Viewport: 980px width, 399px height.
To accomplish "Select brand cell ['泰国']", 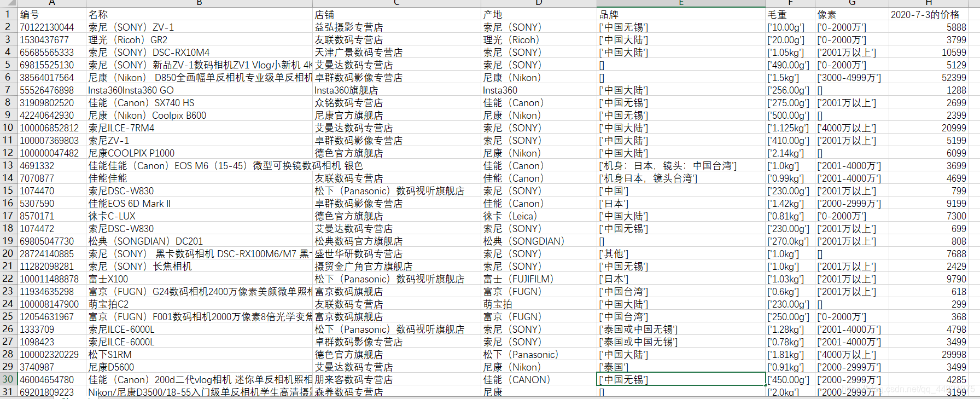I will pyautogui.click(x=681, y=367).
